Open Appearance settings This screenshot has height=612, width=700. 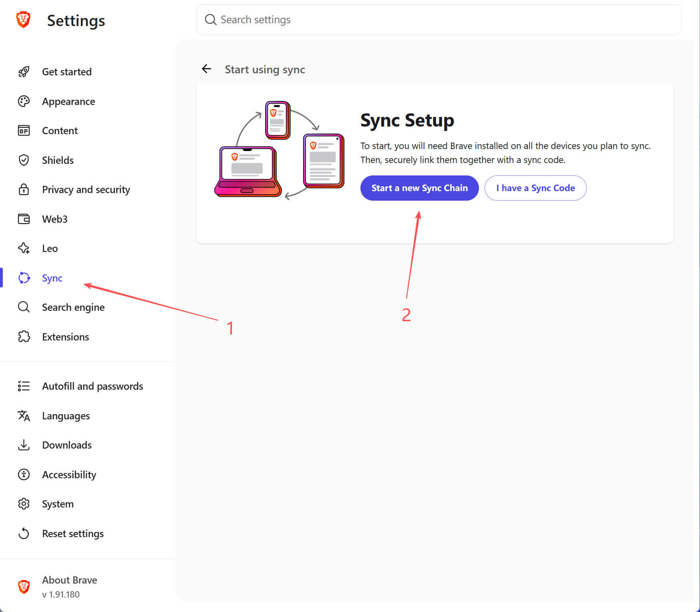tap(68, 101)
